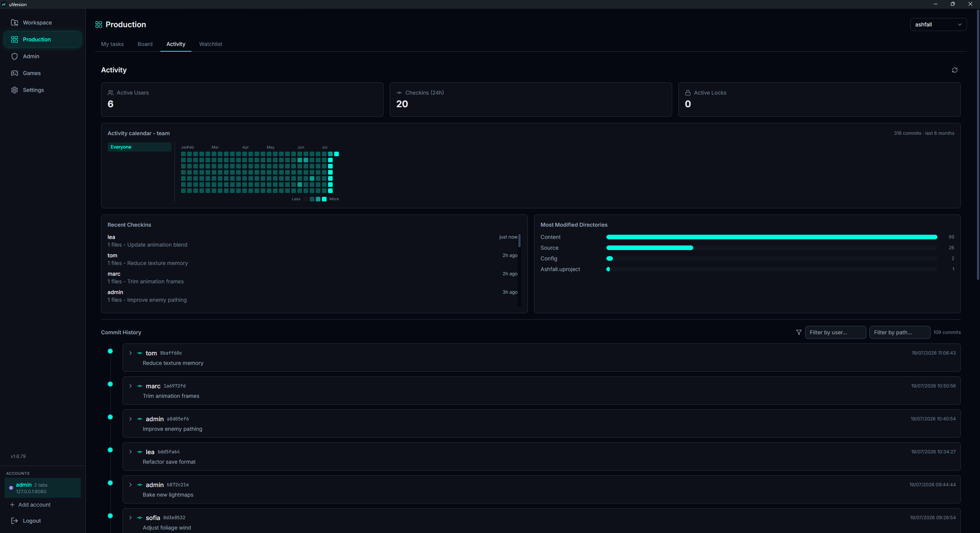The height and width of the screenshot is (533, 980).
Task: Select the Activity tab
Action: click(x=176, y=44)
